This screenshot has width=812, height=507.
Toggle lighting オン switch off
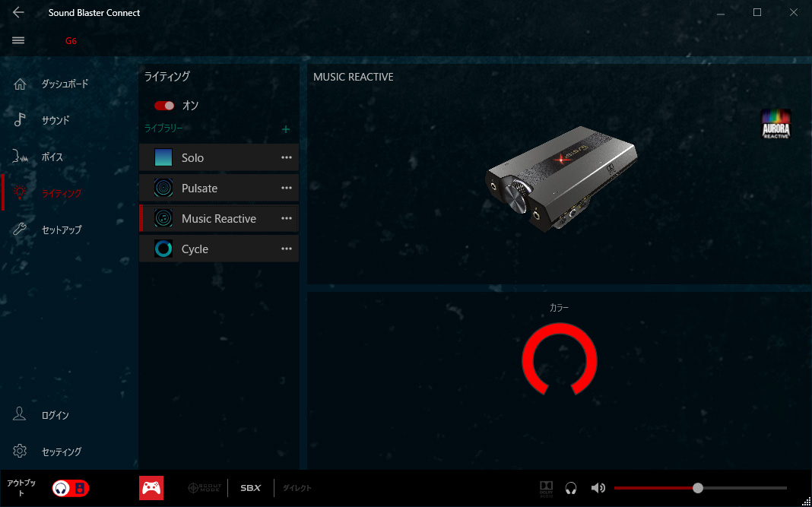[x=164, y=106]
